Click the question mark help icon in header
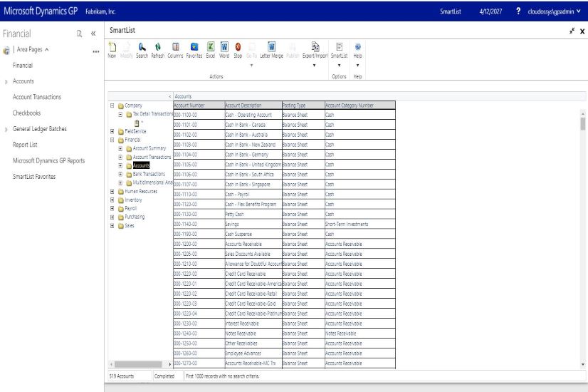This screenshot has width=588, height=392. click(x=518, y=11)
